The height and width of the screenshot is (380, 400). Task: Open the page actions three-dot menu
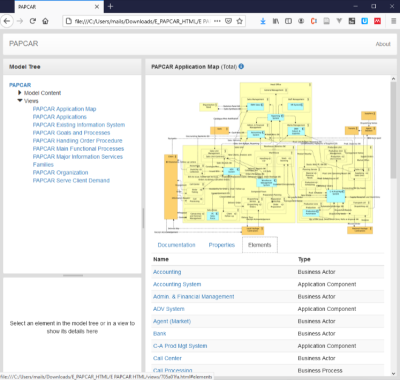point(217,21)
